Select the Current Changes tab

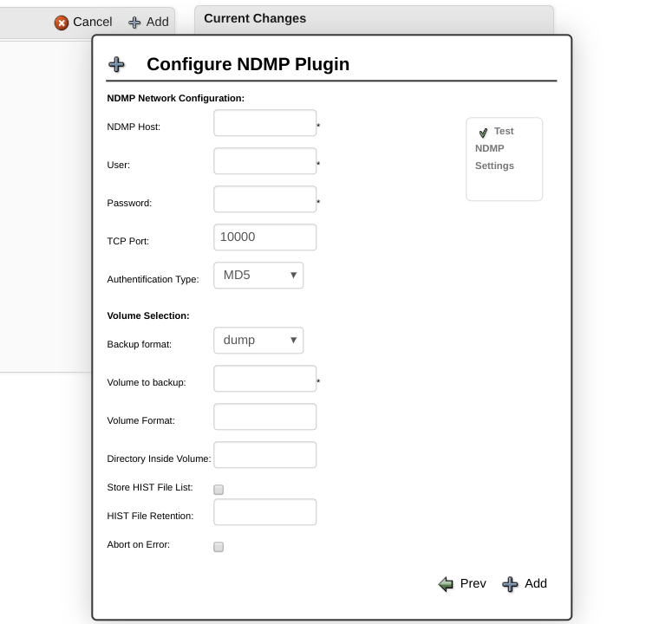point(374,19)
